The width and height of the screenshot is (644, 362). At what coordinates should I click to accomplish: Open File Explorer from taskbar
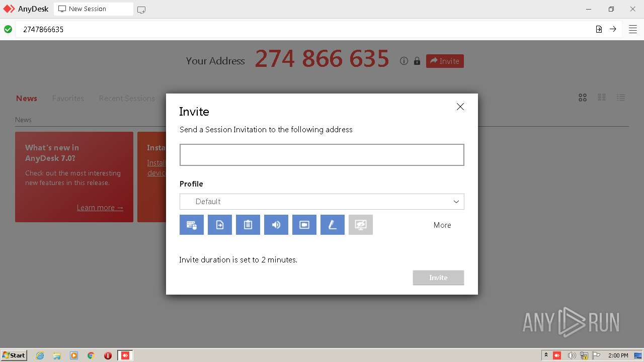tap(57, 355)
